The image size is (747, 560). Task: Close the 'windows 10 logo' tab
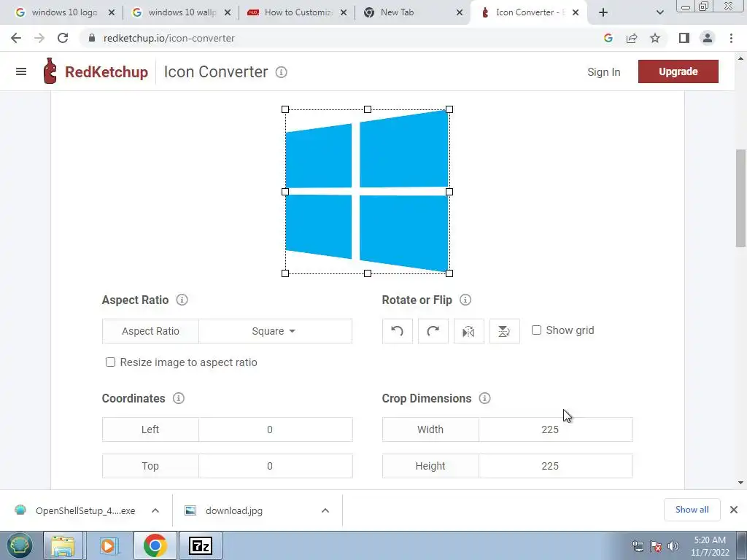click(112, 12)
